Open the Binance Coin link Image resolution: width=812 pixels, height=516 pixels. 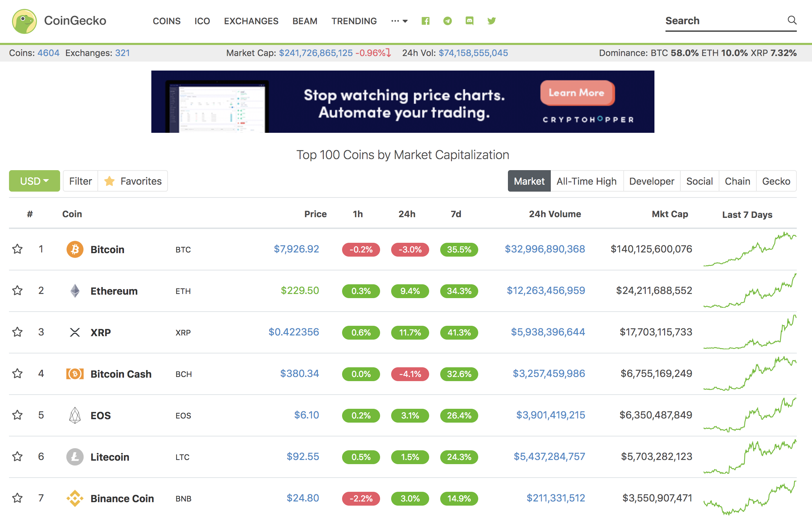point(122,498)
